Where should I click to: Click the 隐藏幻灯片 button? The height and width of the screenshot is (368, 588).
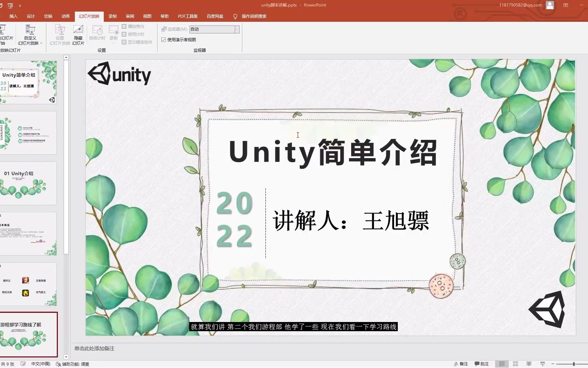(78, 35)
